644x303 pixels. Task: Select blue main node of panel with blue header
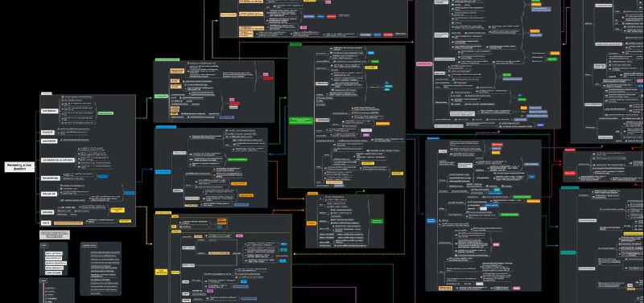[163, 171]
